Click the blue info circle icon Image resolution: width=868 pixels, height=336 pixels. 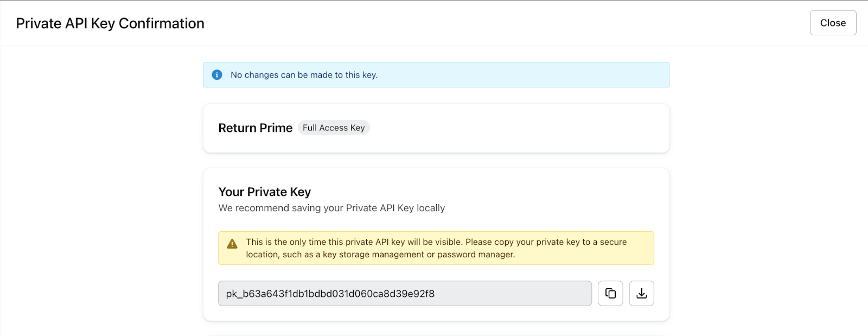tap(217, 75)
